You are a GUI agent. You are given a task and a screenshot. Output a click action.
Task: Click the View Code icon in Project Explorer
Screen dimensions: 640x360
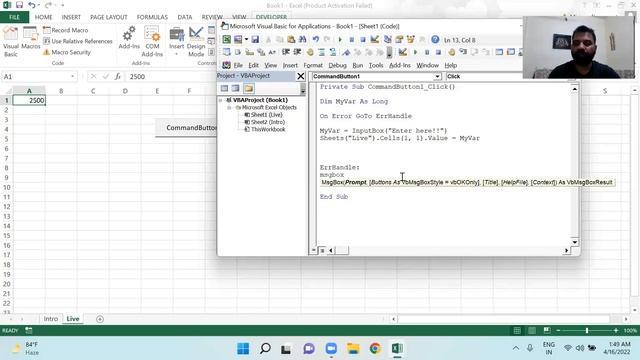coord(224,88)
